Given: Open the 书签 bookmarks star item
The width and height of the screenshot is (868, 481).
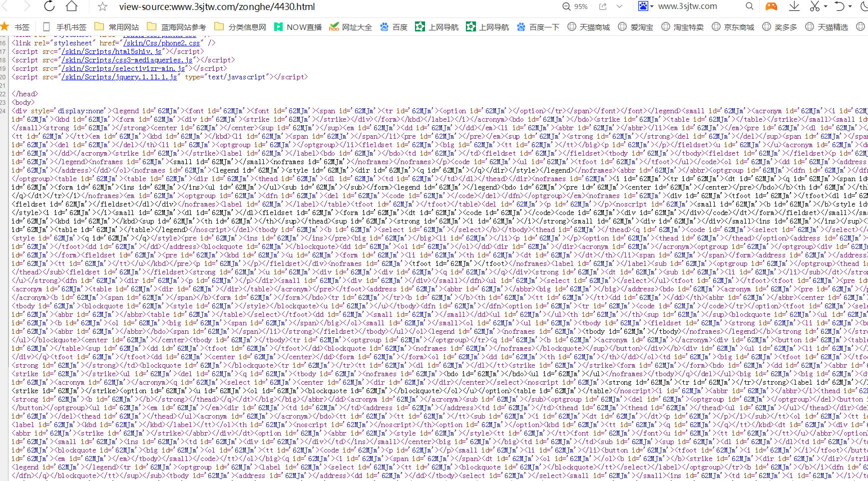Looking at the screenshot, I should point(15,27).
